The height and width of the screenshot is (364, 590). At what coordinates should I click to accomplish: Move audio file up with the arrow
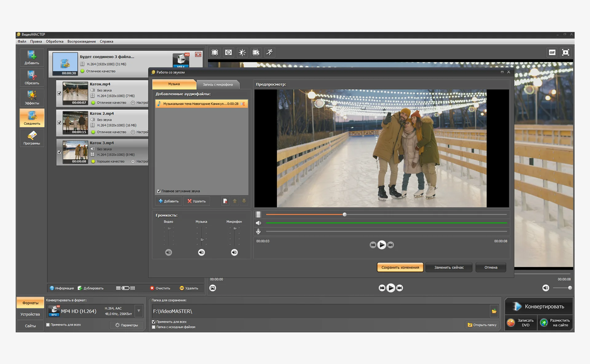[x=235, y=201]
